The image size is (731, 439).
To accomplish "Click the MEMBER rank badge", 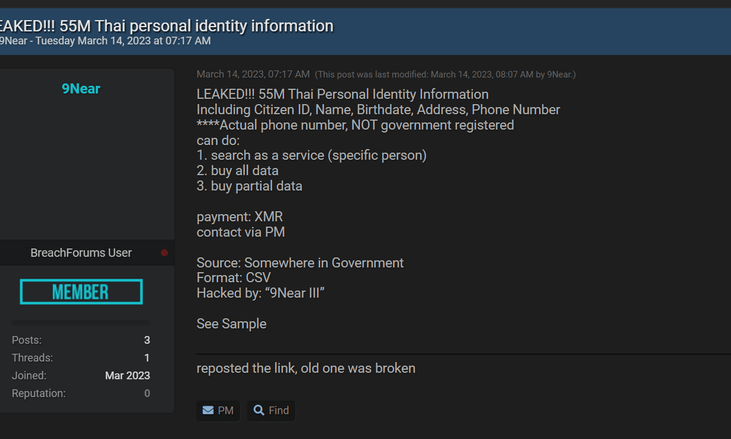I will 81,292.
